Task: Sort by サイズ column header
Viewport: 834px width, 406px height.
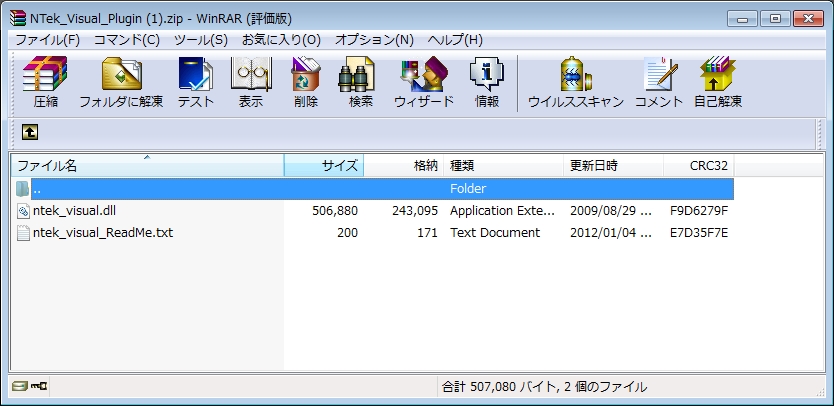Action: (324, 165)
